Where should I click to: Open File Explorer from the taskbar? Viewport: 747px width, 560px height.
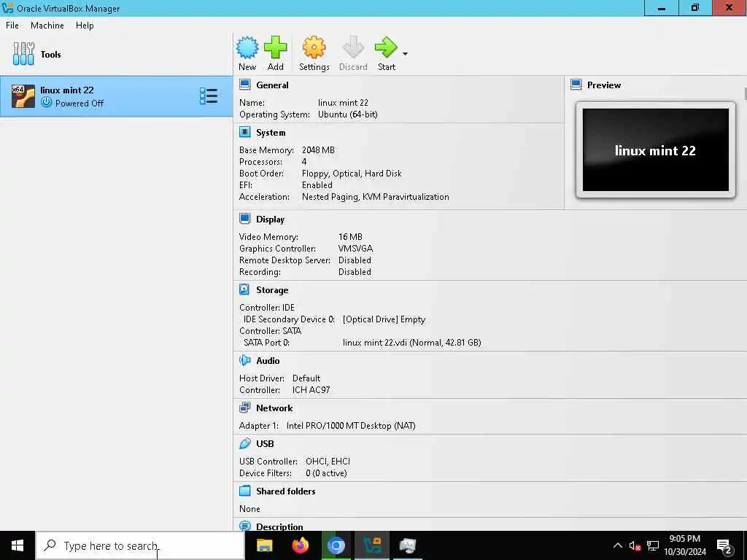tap(264, 545)
